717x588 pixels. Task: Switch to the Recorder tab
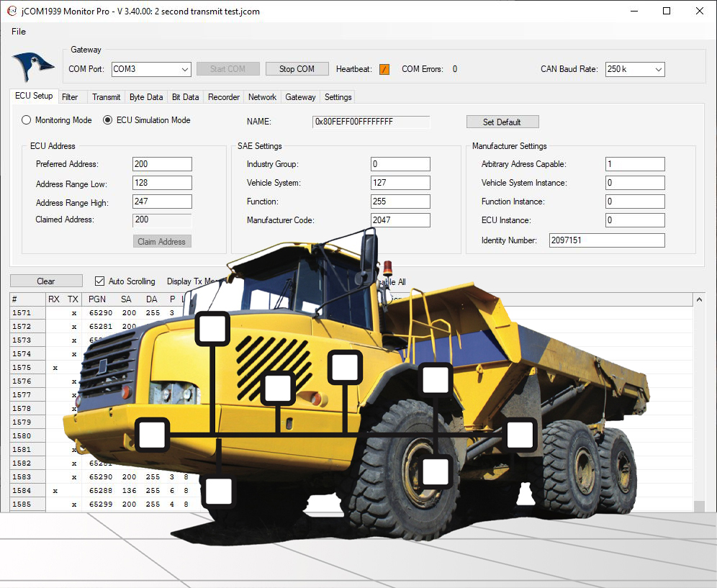click(x=223, y=97)
